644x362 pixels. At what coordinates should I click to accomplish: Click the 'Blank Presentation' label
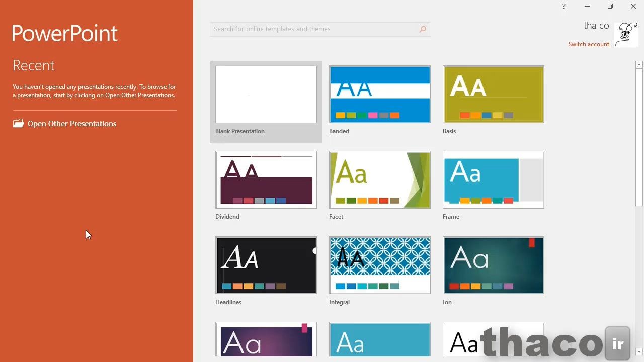(240, 131)
